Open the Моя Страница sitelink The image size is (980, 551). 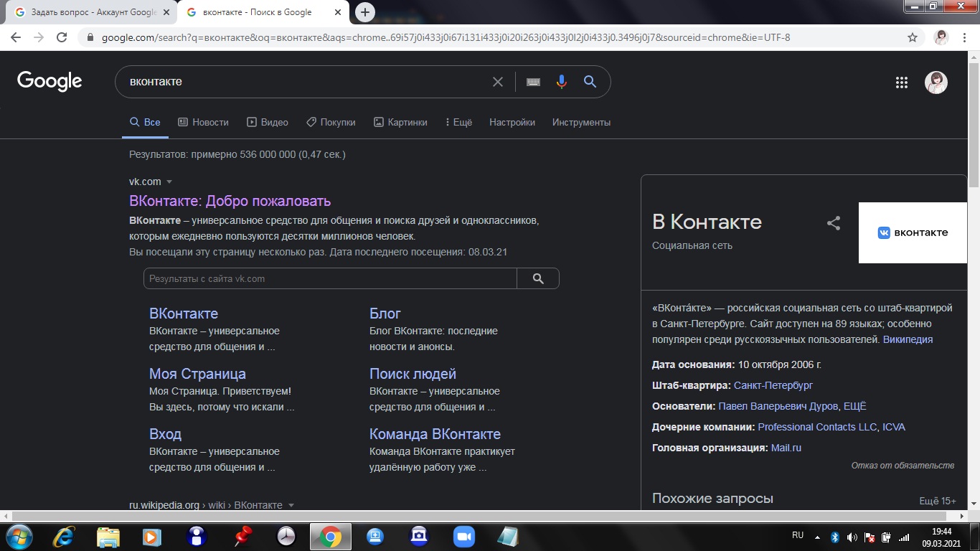tap(197, 374)
